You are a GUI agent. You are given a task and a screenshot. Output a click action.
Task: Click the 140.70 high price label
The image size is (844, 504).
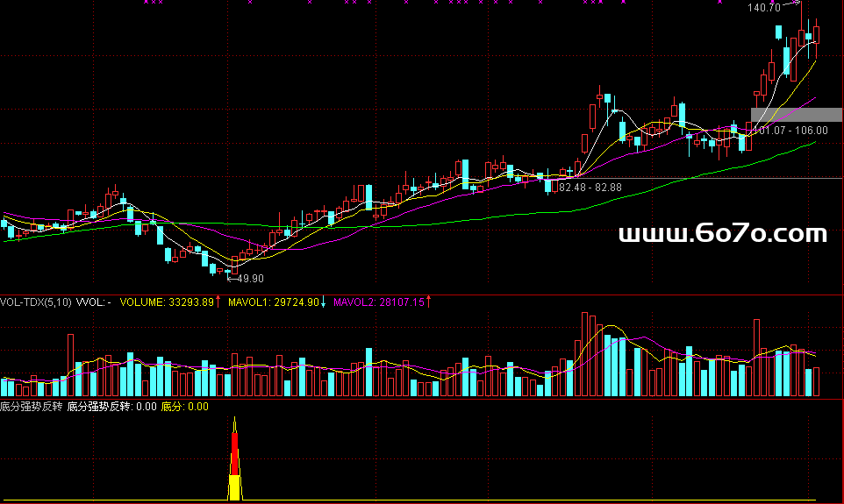click(763, 8)
